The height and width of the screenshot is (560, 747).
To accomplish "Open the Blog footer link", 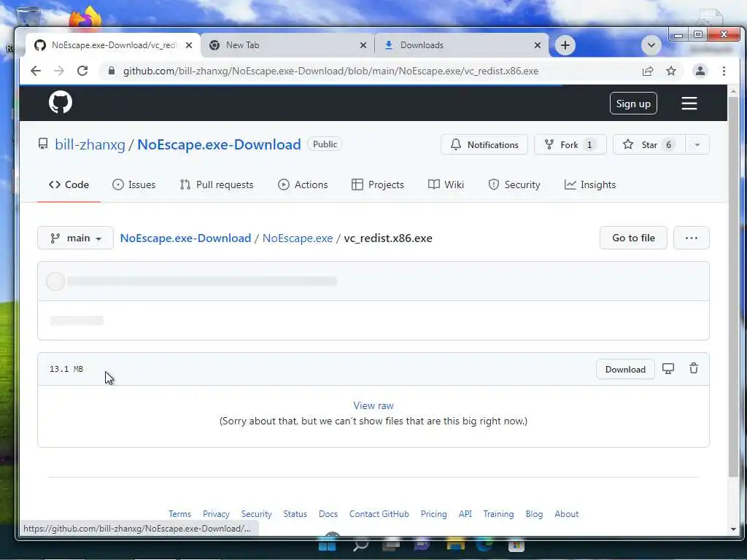I will 534,514.
